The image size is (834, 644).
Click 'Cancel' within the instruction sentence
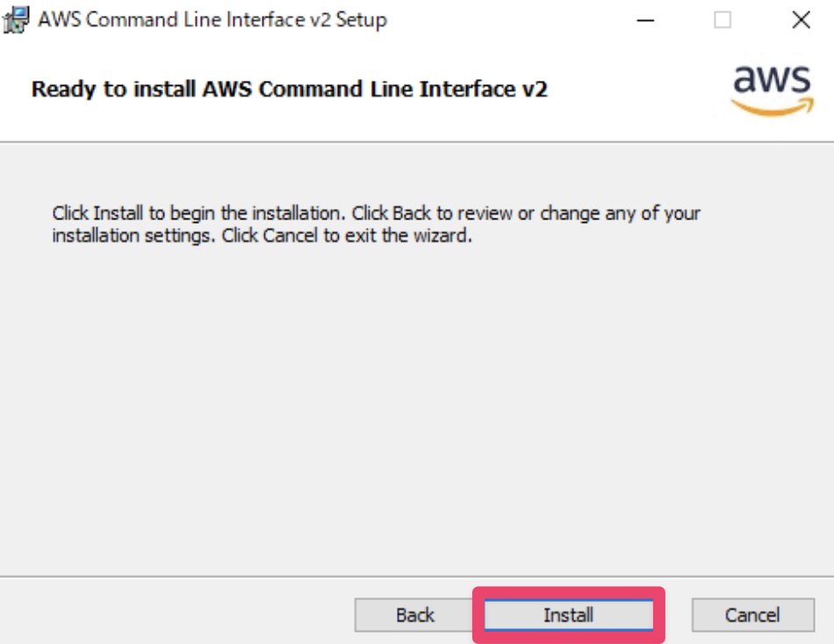[287, 236]
